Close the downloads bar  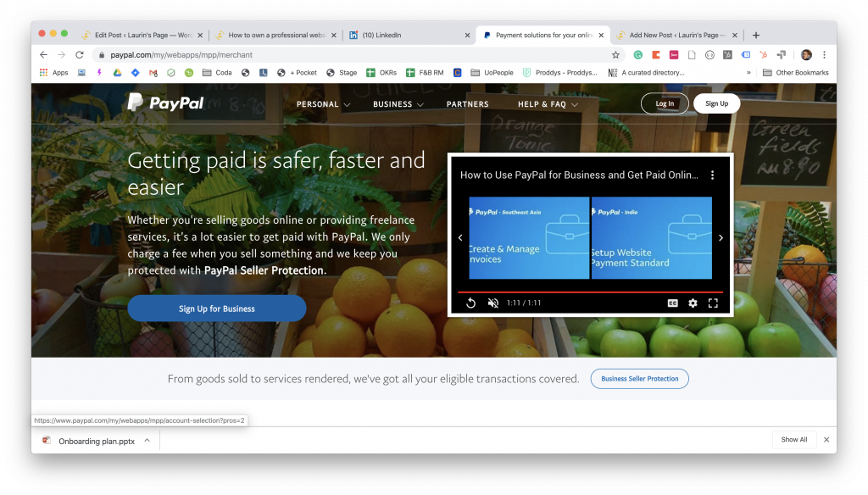click(826, 440)
